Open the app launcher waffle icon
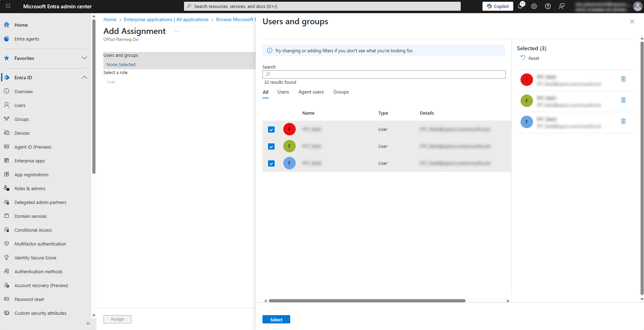Viewport: 644px width, 330px height. point(8,6)
